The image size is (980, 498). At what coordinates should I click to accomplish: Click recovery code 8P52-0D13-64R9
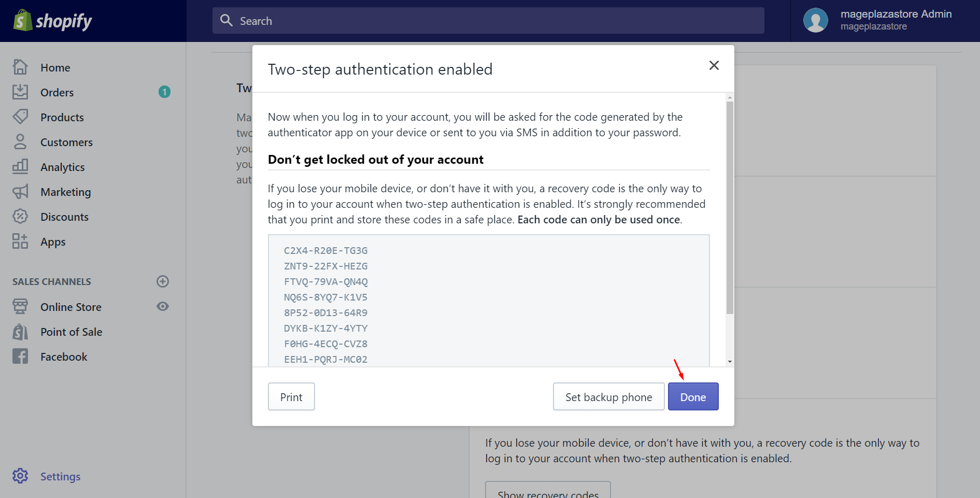pos(325,312)
